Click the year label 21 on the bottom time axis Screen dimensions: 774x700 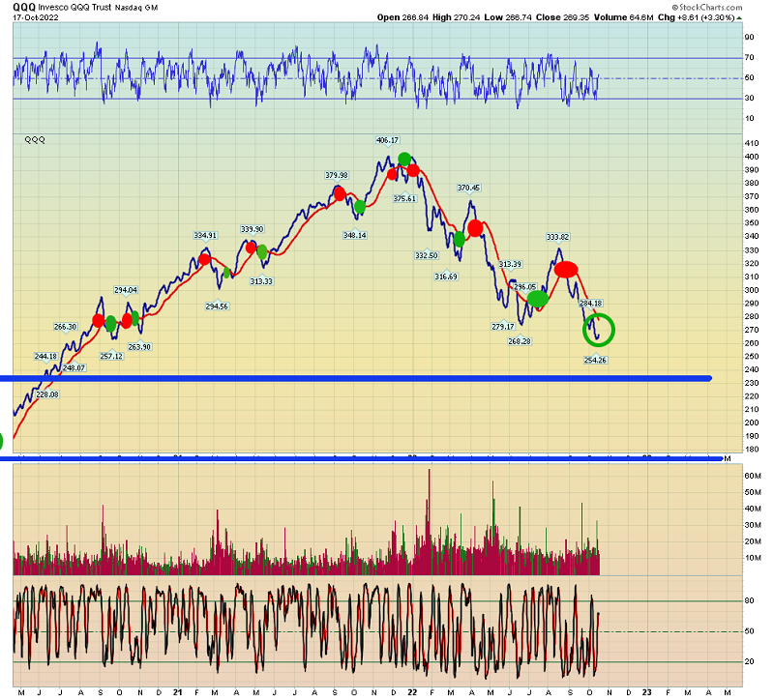tap(178, 692)
